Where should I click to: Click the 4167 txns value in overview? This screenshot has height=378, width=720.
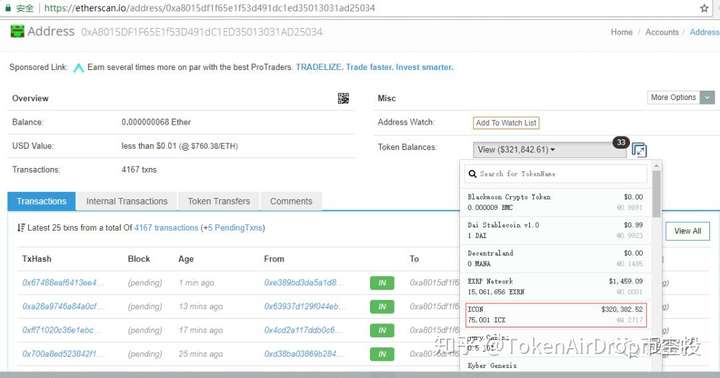(139, 170)
